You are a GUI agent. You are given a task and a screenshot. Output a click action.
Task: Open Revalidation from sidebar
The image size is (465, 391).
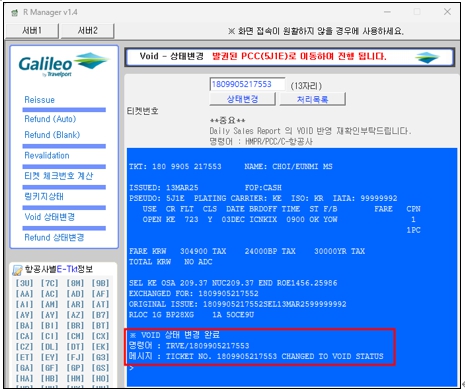47,156
